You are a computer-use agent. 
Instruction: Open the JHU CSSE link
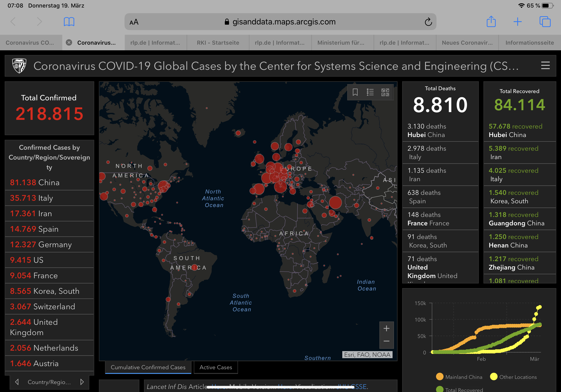351,387
